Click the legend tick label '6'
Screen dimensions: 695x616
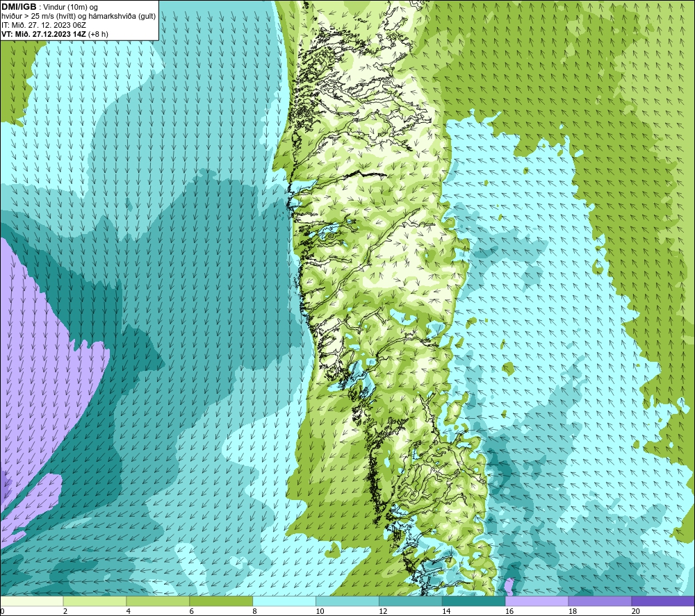192,612
